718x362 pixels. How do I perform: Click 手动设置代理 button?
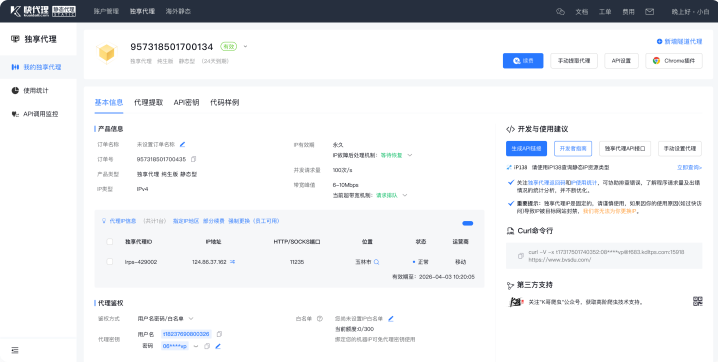(680, 149)
